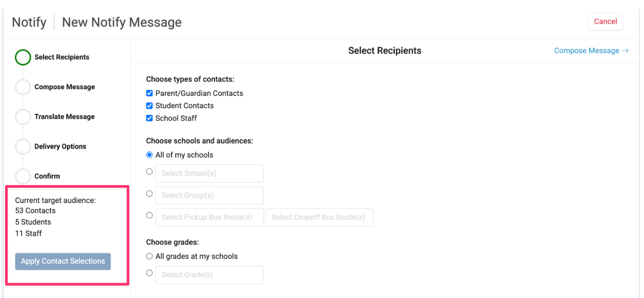This screenshot has height=298, width=644.
Task: Open the Select Group(s) dropdown
Action: tap(209, 195)
